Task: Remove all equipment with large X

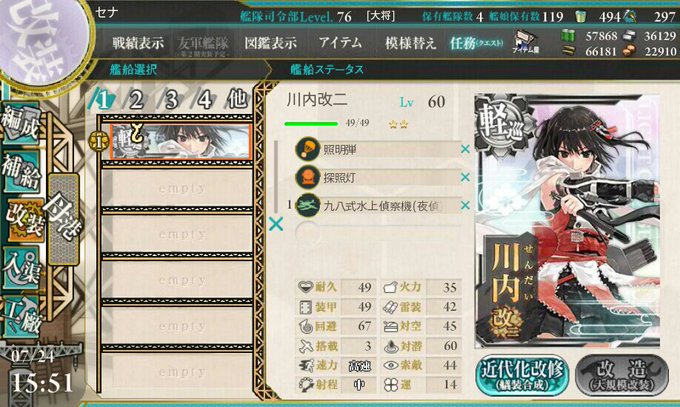Action: pos(276,224)
